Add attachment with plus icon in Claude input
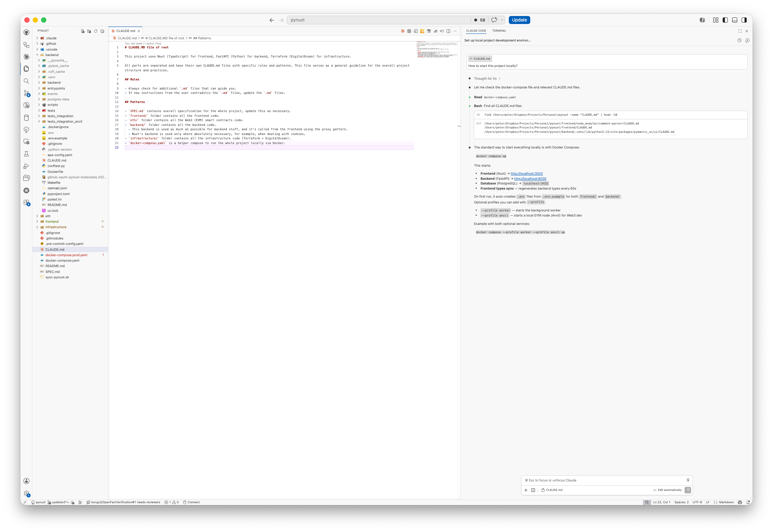The width and height of the screenshot is (773, 532). pos(526,490)
